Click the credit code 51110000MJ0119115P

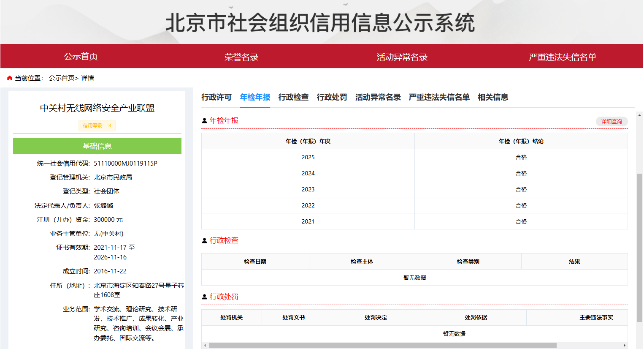(125, 164)
